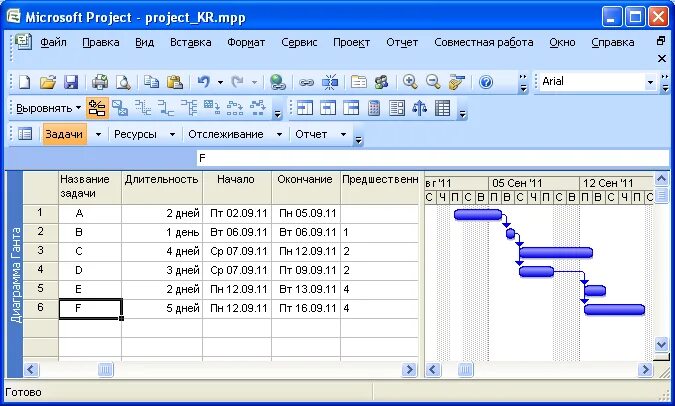Zoom in on the Gantt timescale
The width and height of the screenshot is (675, 406).
coord(410,82)
